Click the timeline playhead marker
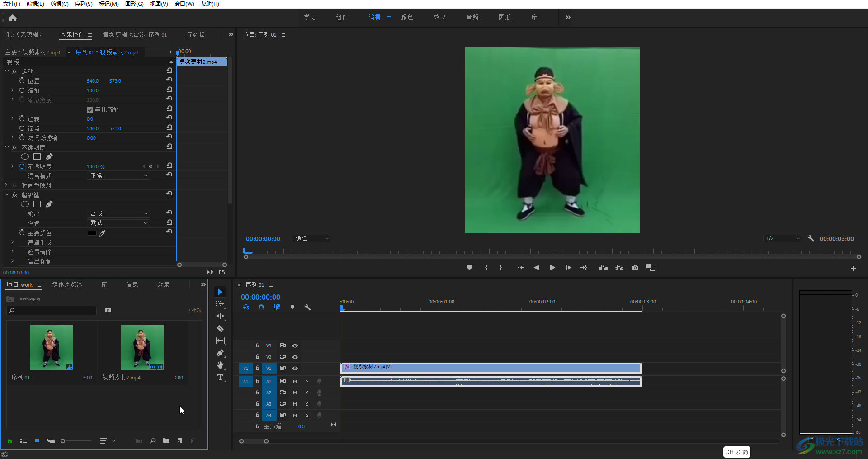Image resolution: width=868 pixels, height=459 pixels. click(342, 308)
